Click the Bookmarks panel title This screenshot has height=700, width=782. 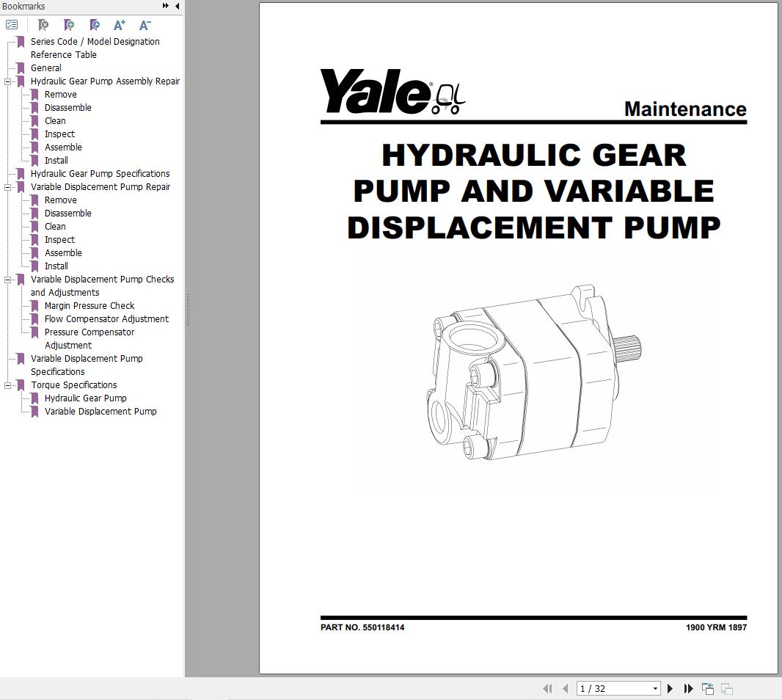coord(23,7)
